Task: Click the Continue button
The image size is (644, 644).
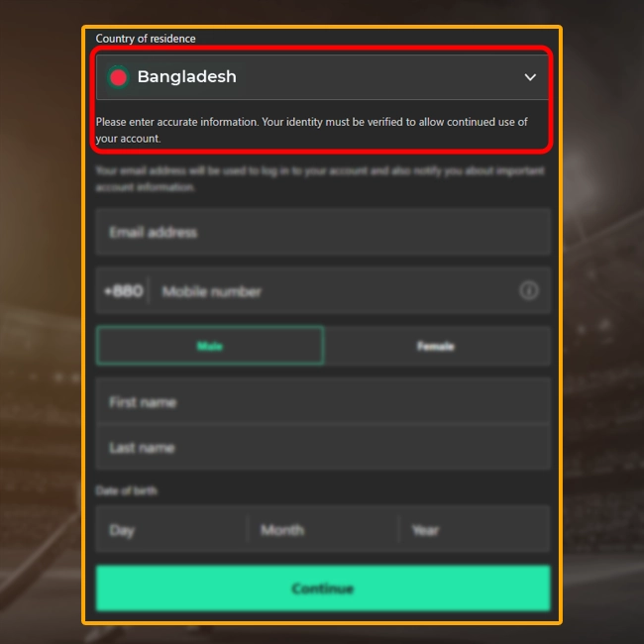Action: [323, 589]
